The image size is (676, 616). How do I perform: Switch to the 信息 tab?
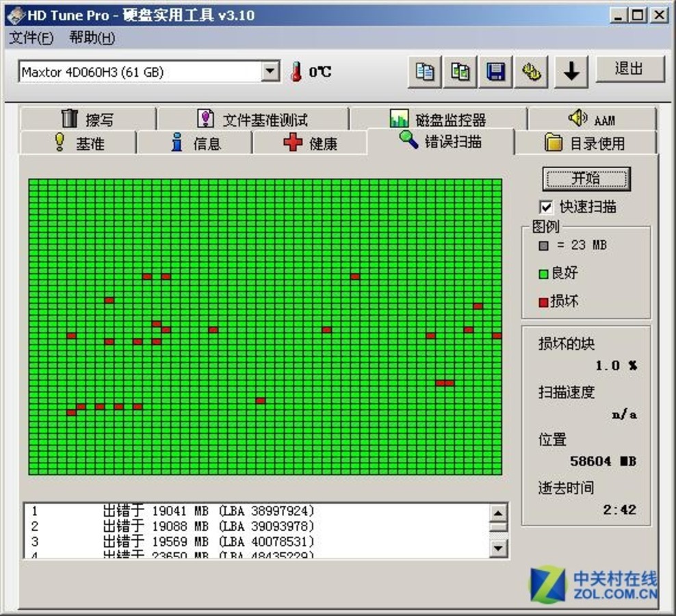[x=195, y=143]
